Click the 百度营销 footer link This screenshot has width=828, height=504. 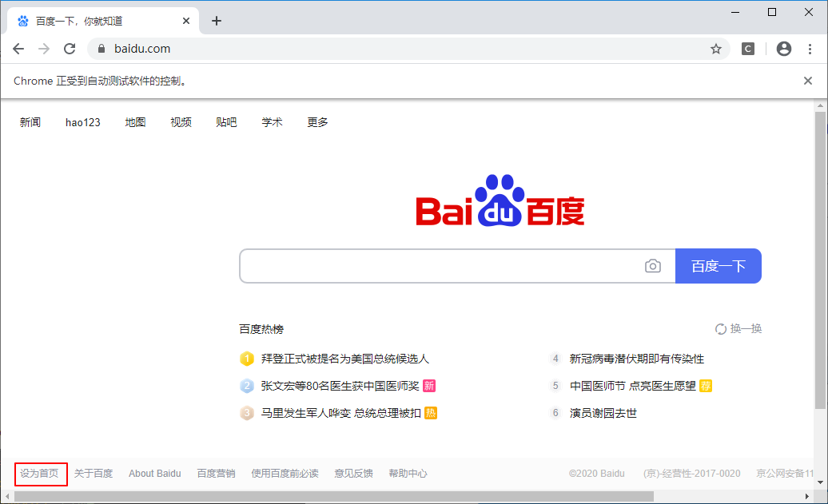(x=216, y=474)
